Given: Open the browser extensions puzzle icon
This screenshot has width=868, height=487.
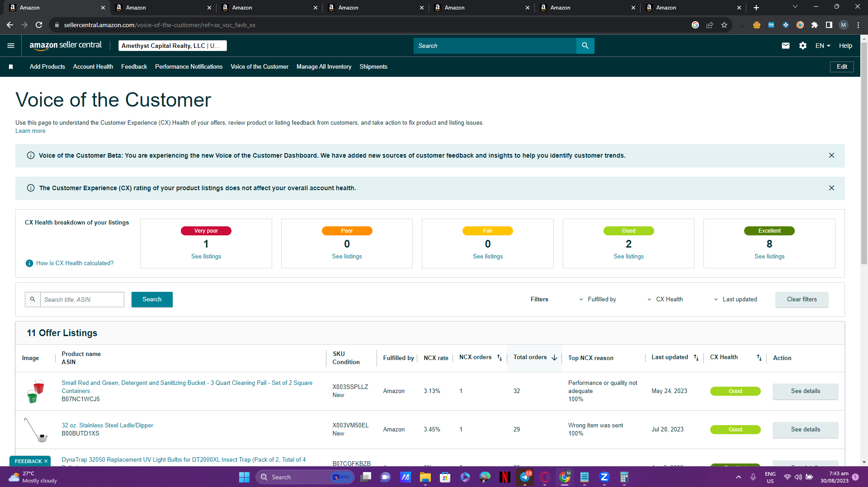Looking at the screenshot, I should coord(815,25).
